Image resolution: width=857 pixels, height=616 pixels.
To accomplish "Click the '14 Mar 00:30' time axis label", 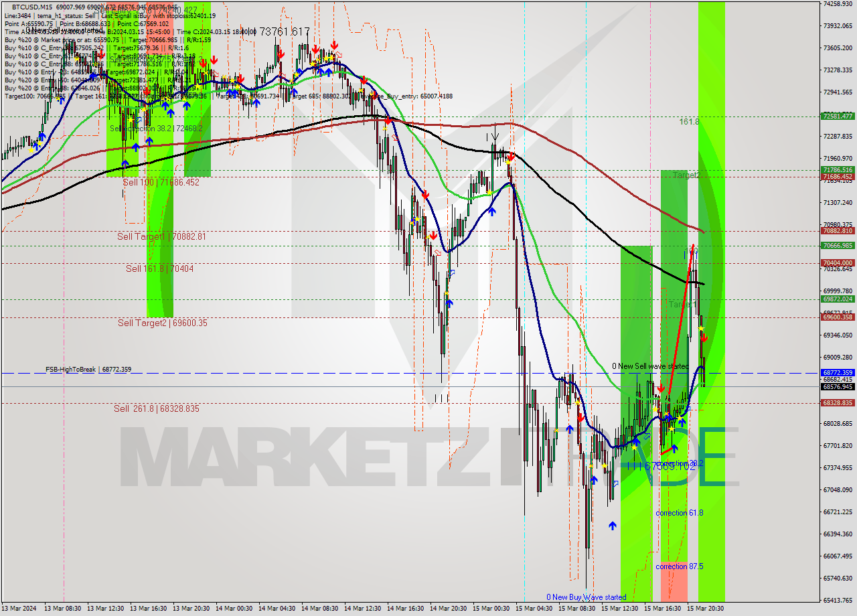I will tap(234, 609).
